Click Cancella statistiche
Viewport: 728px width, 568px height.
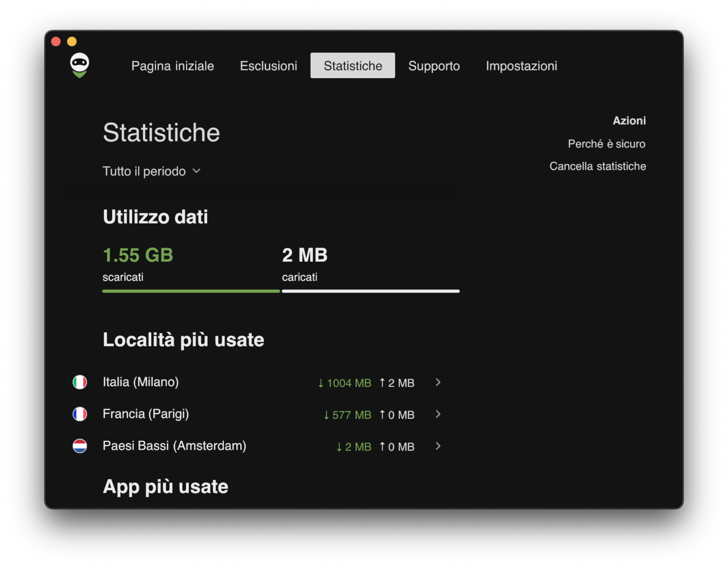pyautogui.click(x=597, y=166)
